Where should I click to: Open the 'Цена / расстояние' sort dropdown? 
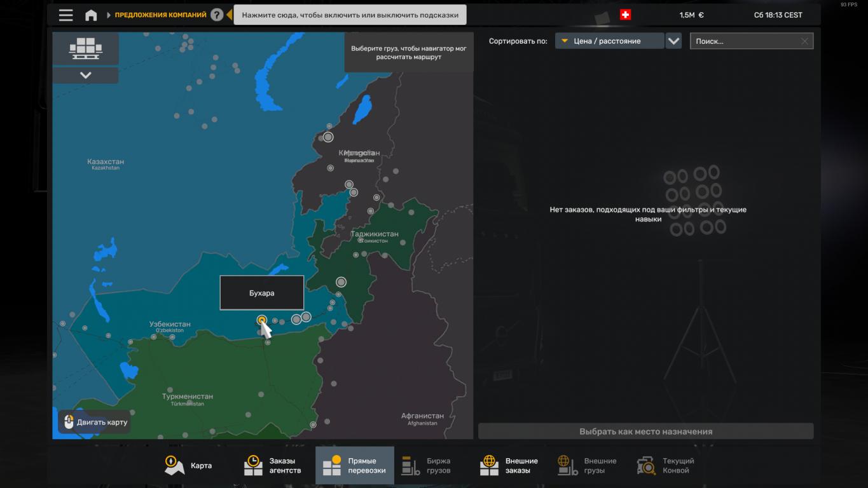[x=609, y=41]
